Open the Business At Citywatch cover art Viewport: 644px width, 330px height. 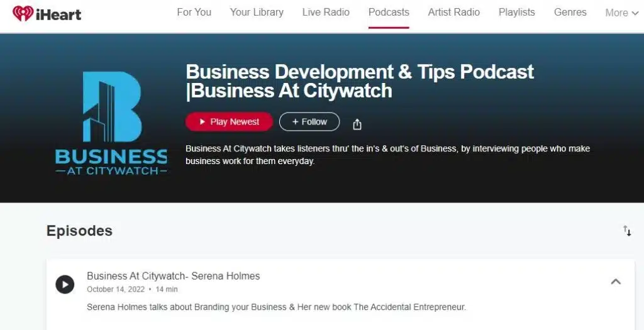[x=111, y=123]
